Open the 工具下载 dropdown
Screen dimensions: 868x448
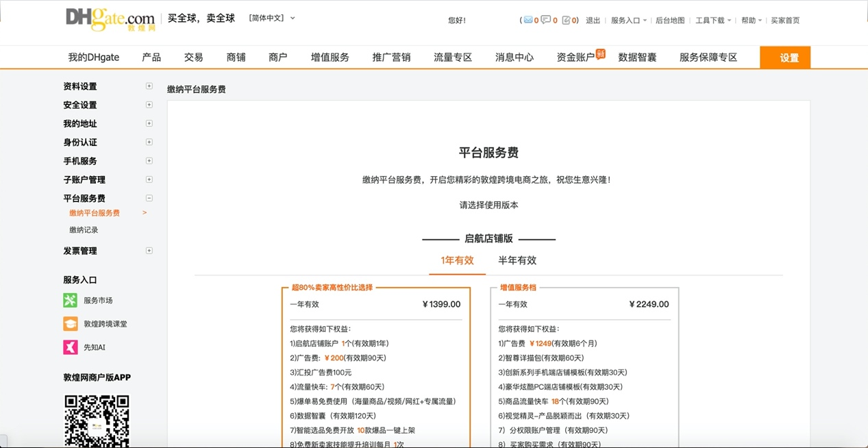(x=713, y=21)
